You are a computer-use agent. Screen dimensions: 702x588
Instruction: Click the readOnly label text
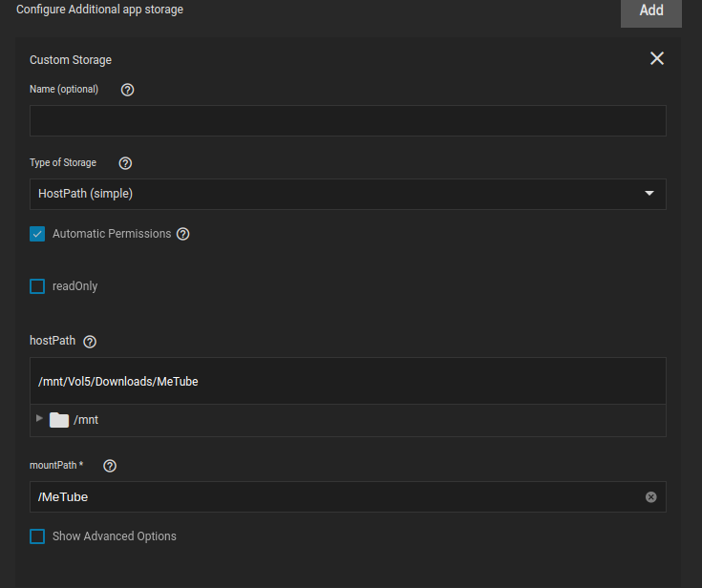click(74, 286)
